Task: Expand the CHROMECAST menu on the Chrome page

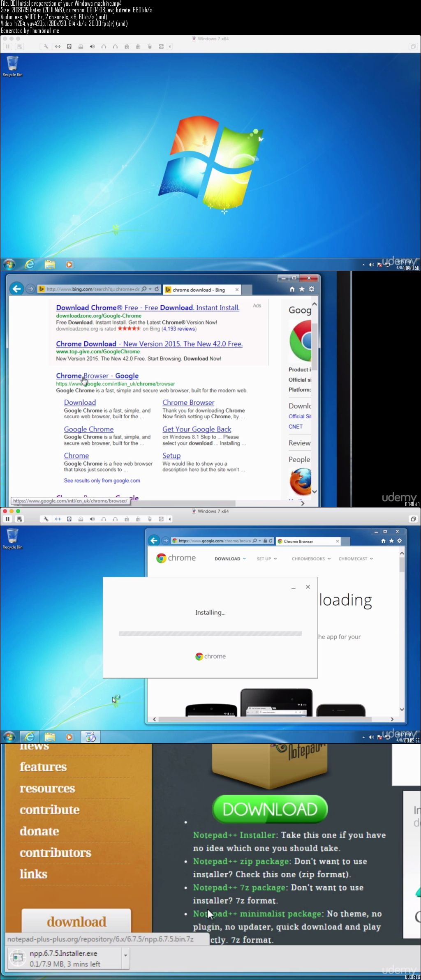Action: [x=356, y=559]
